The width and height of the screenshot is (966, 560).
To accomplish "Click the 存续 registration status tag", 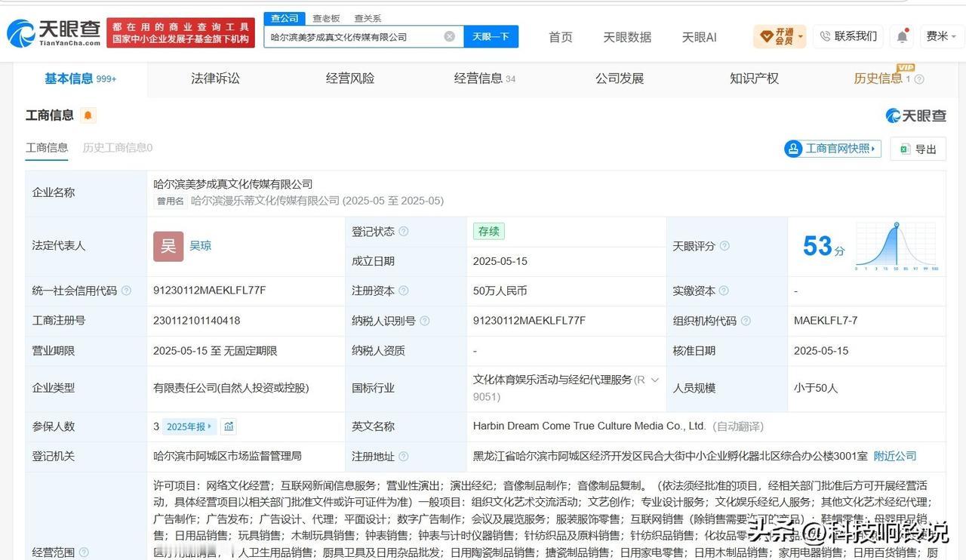I will (x=489, y=232).
